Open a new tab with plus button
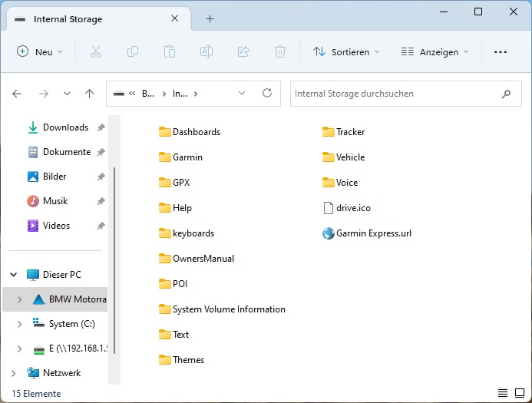 (210, 19)
